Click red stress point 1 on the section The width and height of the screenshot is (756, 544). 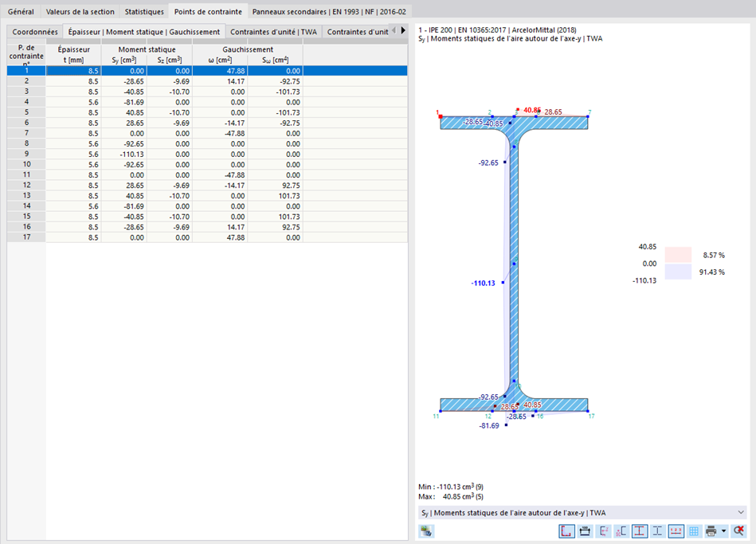(441, 117)
